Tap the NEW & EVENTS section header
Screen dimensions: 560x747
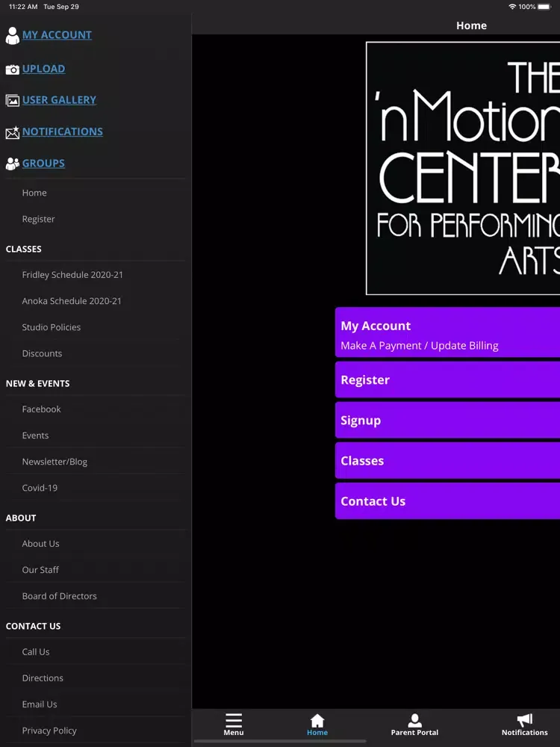click(37, 383)
